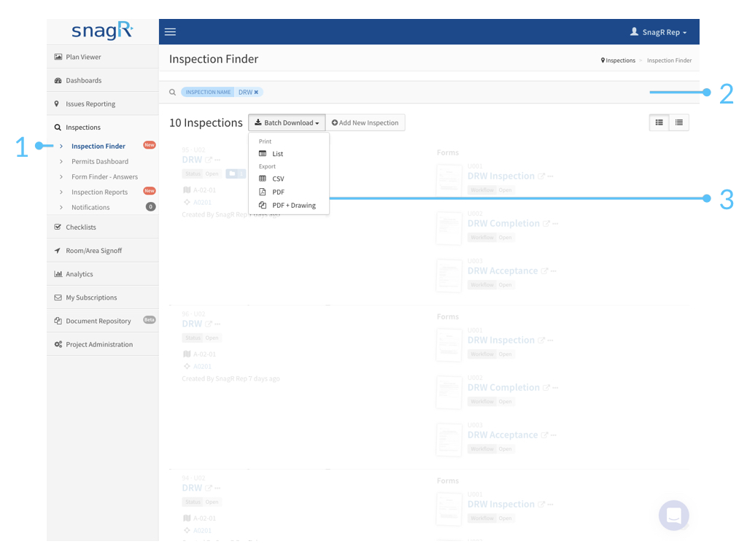
Task: Open the SnagR Rep user dropdown
Action: click(659, 32)
